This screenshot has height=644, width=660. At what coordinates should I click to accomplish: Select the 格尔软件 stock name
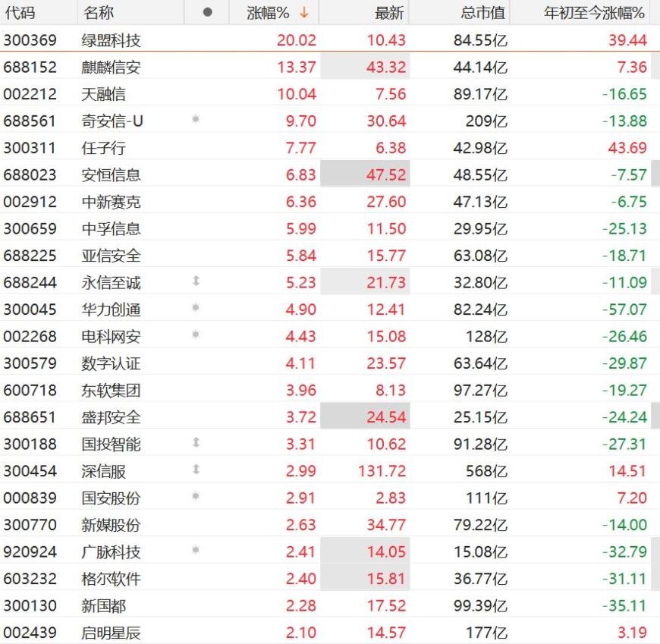point(111,580)
